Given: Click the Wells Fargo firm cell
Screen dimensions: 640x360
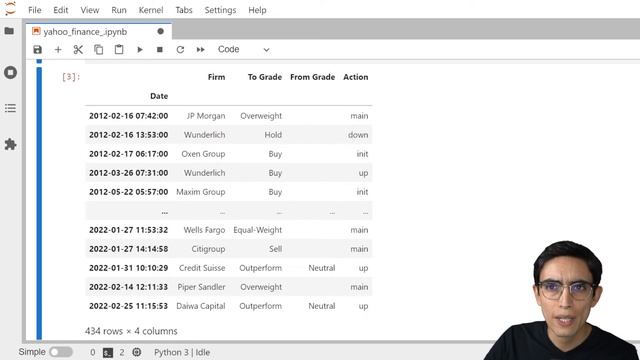Looking at the screenshot, I should [x=204, y=230].
